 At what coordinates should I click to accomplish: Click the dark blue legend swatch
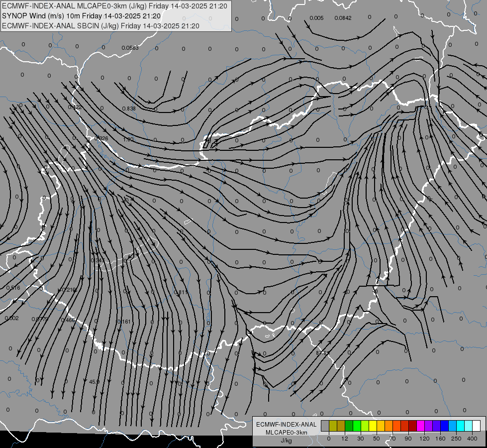pos(445,426)
